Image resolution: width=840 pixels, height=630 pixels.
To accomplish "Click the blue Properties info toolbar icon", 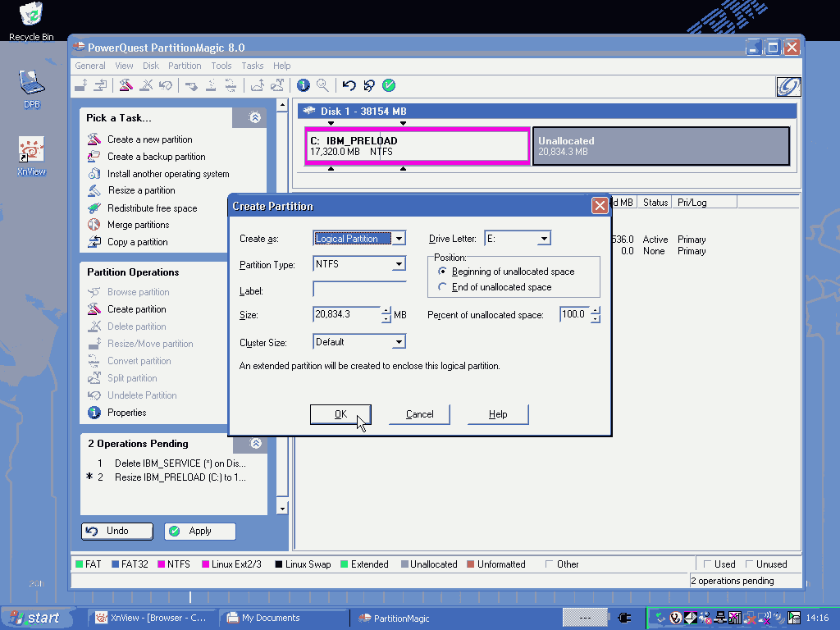I will (x=304, y=85).
